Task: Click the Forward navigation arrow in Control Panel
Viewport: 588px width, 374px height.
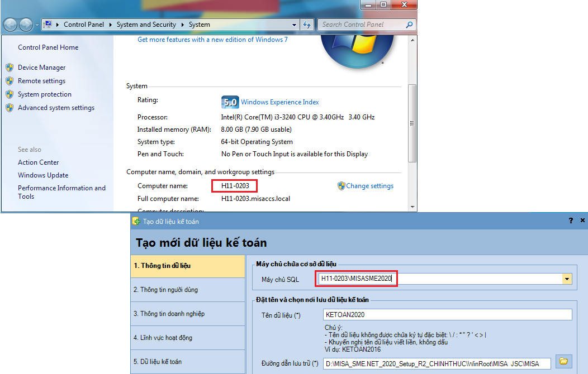Action: click(26, 25)
